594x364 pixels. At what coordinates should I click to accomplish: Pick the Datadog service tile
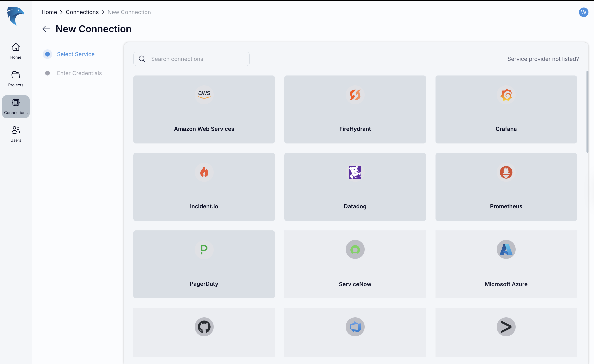[355, 187]
